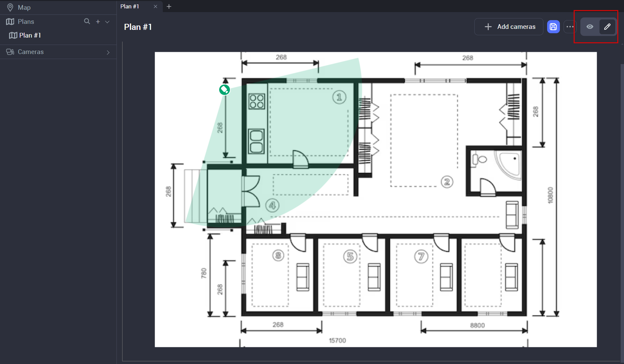Click the Plans section header
This screenshot has width=624, height=364.
pyautogui.click(x=26, y=21)
